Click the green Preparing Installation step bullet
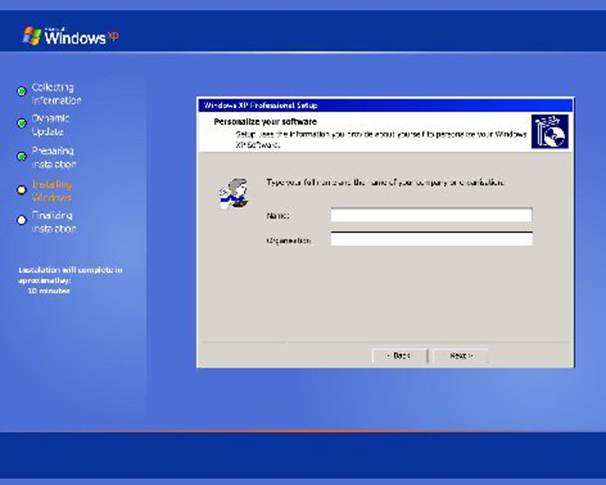Screen dimensions: 606x485 [x=22, y=156]
